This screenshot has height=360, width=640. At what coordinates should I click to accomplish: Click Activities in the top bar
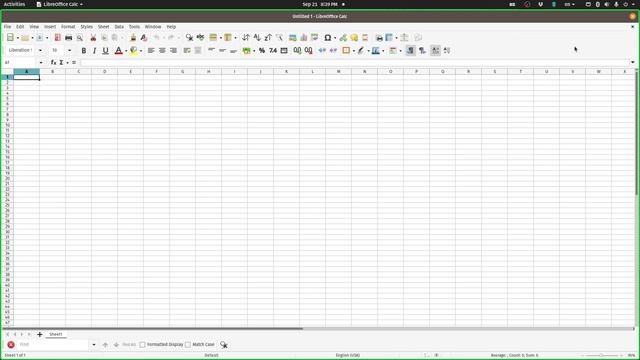pos(14,4)
